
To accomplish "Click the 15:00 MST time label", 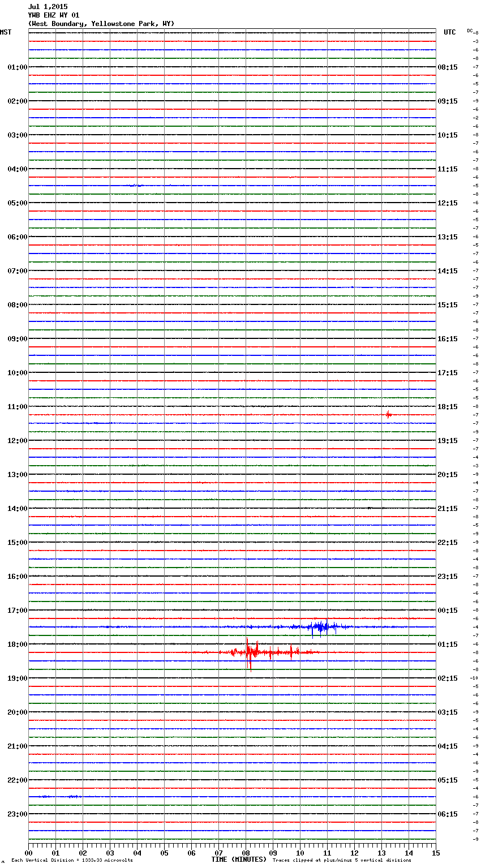I will tap(17, 543).
